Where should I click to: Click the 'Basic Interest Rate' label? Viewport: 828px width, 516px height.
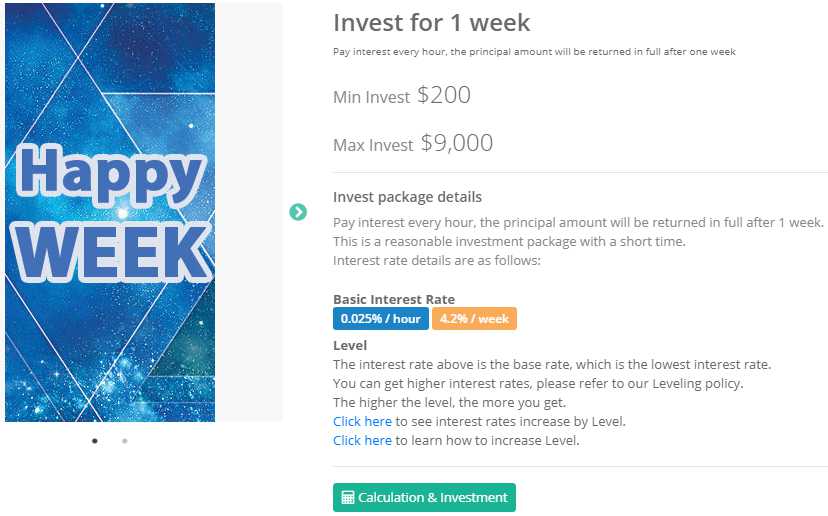pos(393,299)
